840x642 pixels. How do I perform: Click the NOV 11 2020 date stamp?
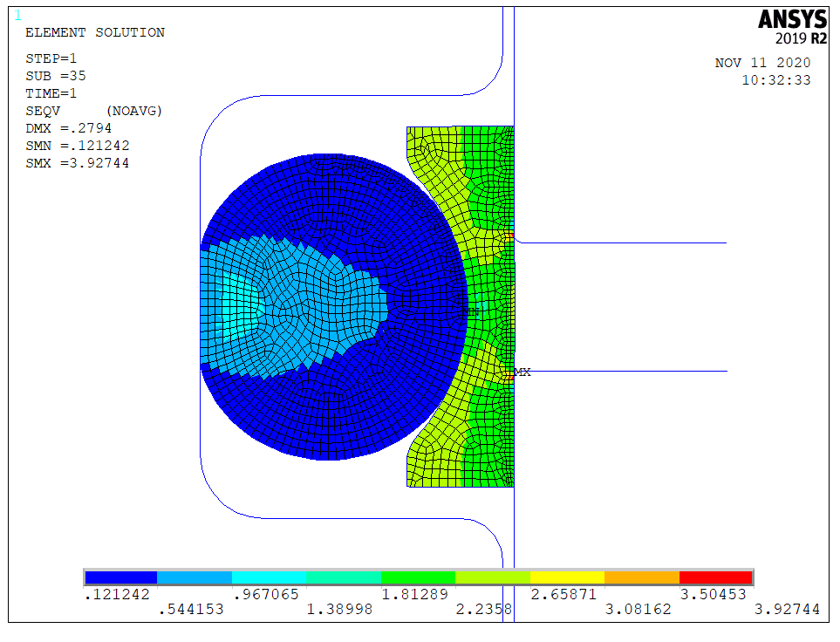[x=762, y=63]
